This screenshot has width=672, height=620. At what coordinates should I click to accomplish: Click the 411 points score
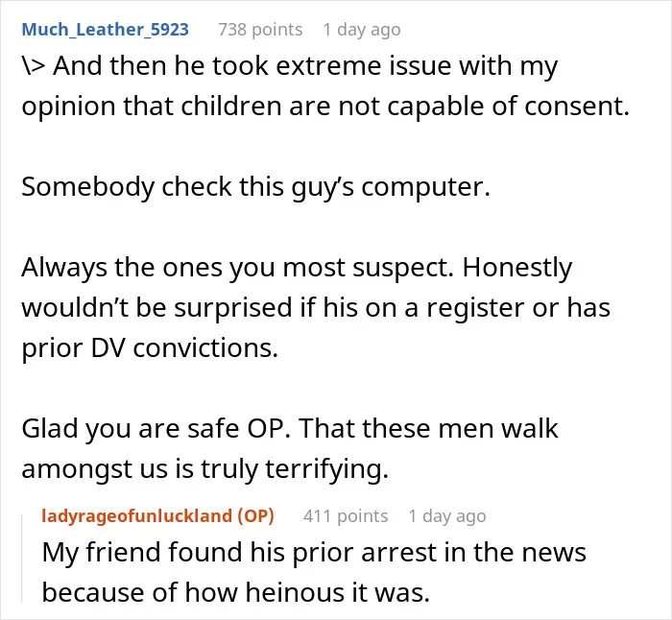[346, 516]
